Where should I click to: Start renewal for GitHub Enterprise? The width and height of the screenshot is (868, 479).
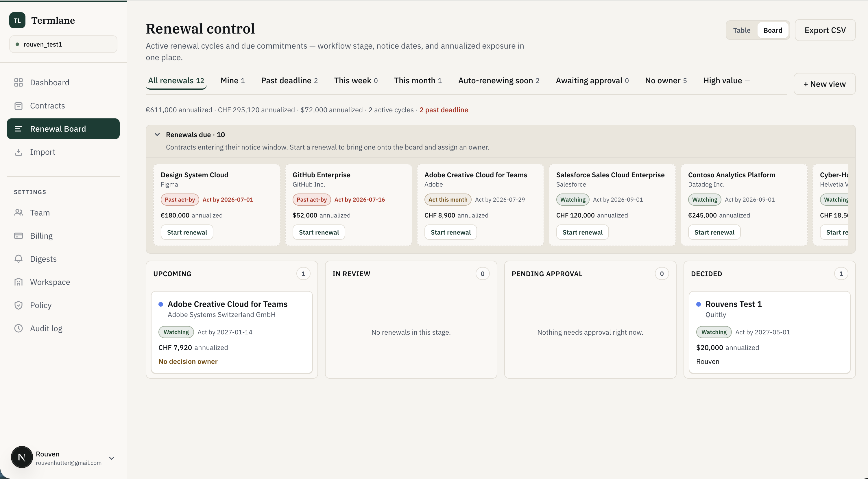[x=319, y=232]
